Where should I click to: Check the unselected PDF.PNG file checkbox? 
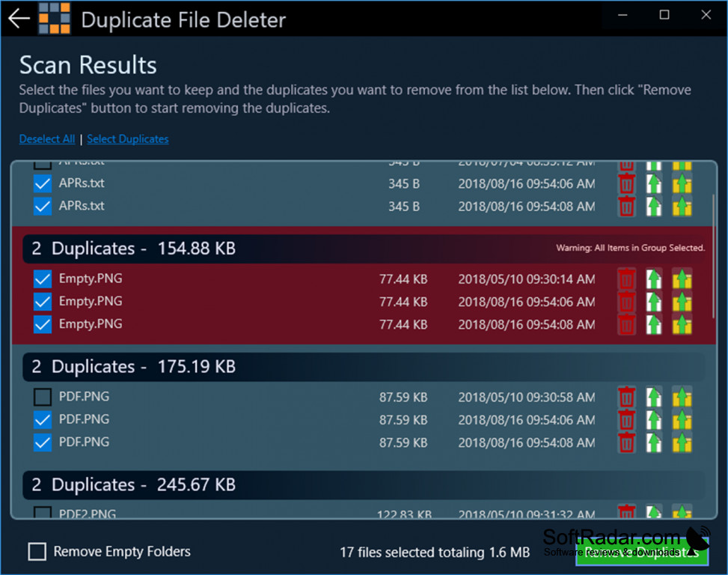pos(43,397)
